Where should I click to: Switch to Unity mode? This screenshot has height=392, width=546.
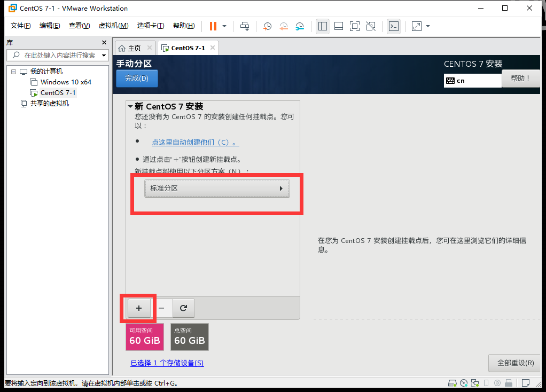click(371, 26)
